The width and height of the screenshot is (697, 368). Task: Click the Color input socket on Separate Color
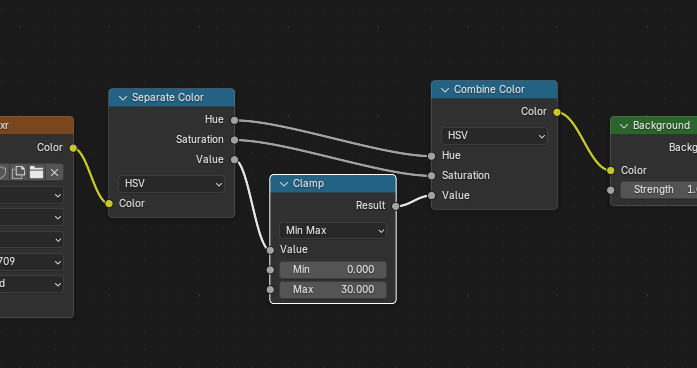pyautogui.click(x=109, y=204)
